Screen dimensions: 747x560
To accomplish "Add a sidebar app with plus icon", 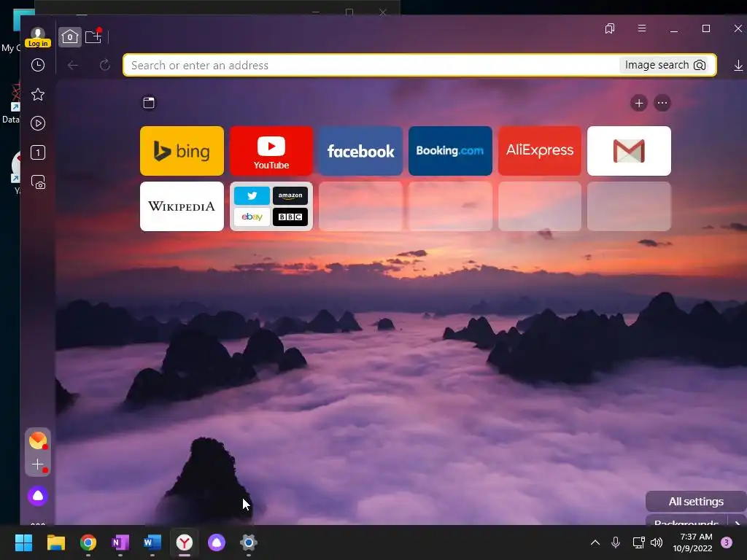I will coord(38,464).
